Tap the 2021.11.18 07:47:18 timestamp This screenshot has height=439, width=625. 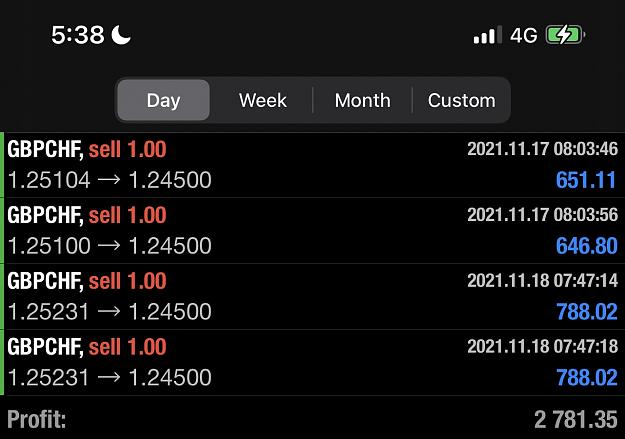point(542,346)
